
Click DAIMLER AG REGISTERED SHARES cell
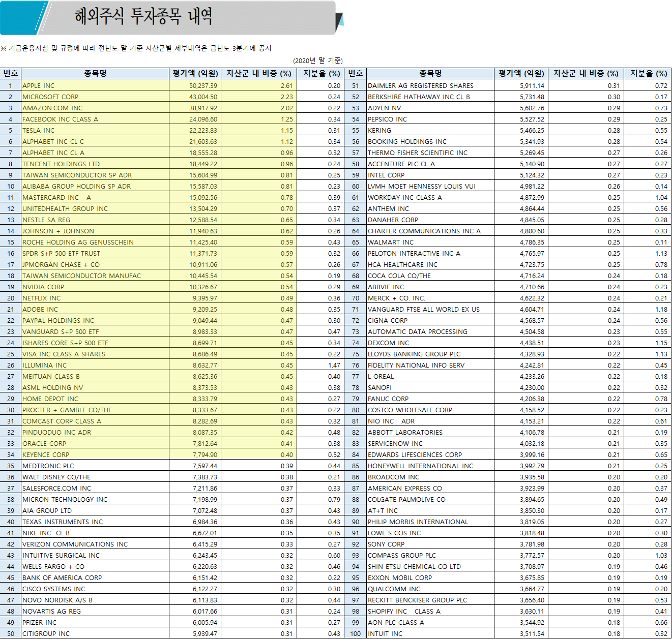430,85
